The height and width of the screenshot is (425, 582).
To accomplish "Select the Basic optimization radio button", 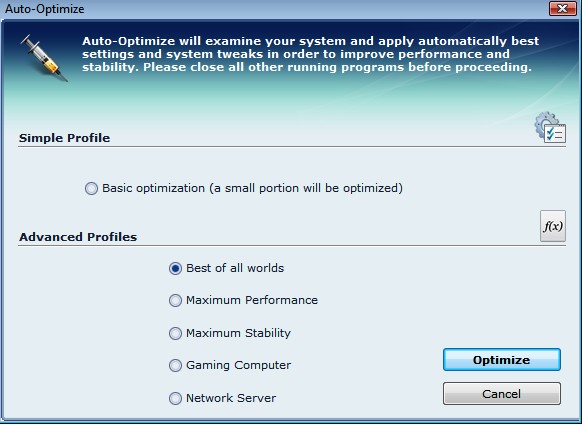I will click(x=91, y=189).
